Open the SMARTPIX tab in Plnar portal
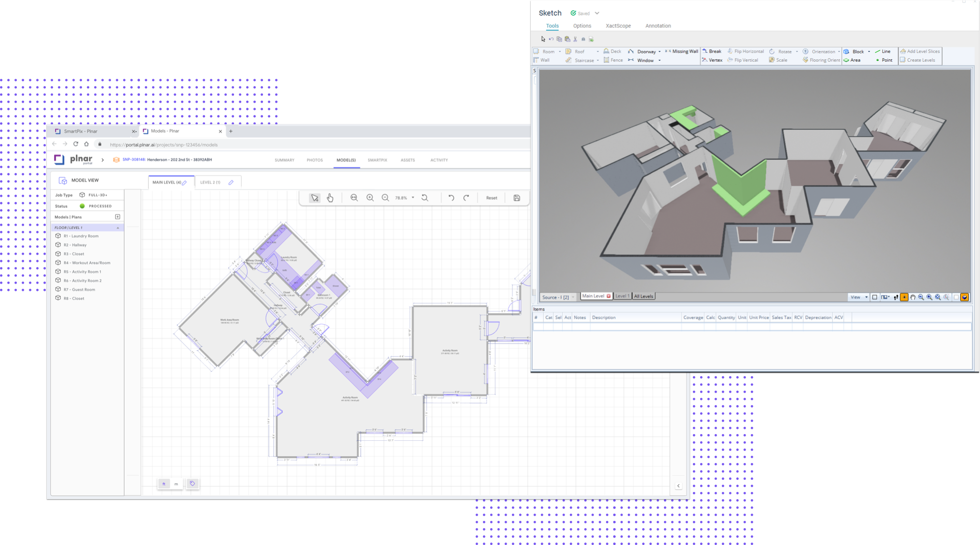Viewport: 980px width, 545px height. (x=377, y=160)
